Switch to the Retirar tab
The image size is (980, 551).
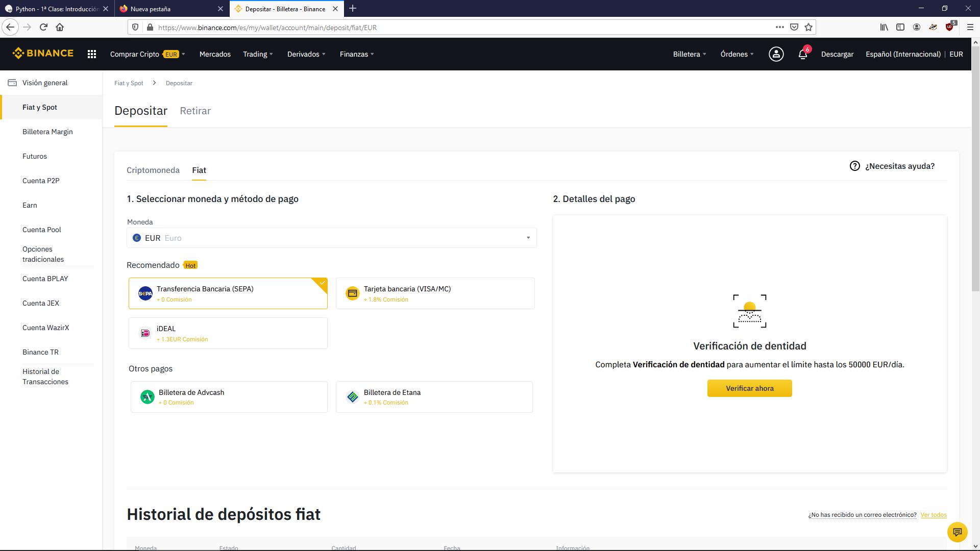pos(195,111)
